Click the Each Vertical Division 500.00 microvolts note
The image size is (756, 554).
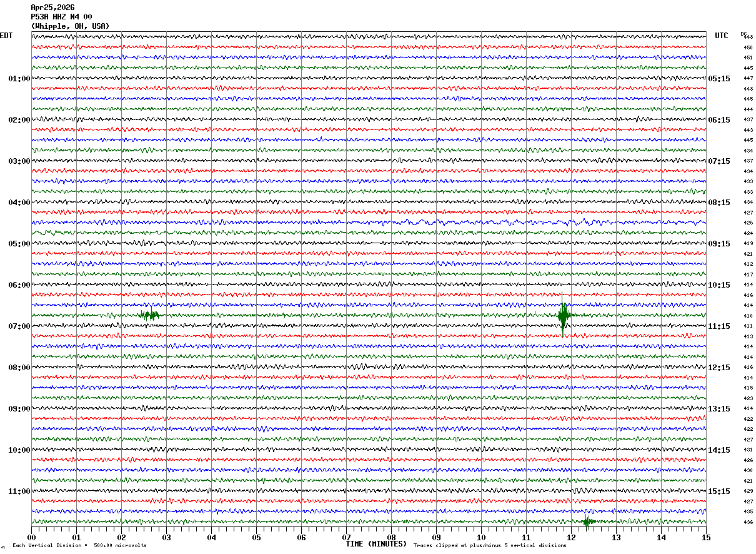coord(79,546)
